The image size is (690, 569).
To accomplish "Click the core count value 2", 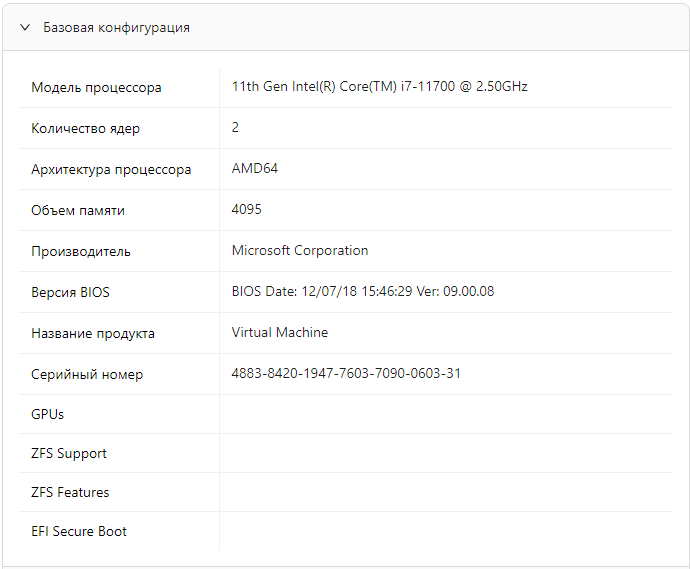I will point(235,128).
